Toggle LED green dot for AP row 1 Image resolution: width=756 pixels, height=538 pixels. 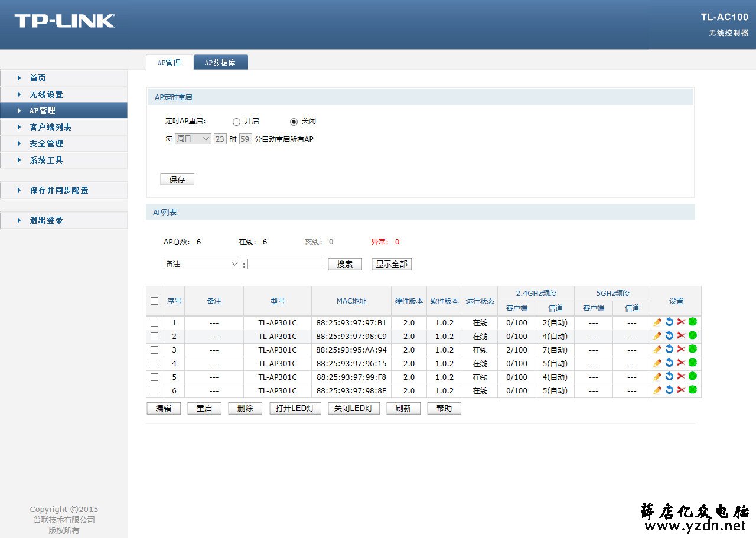693,321
